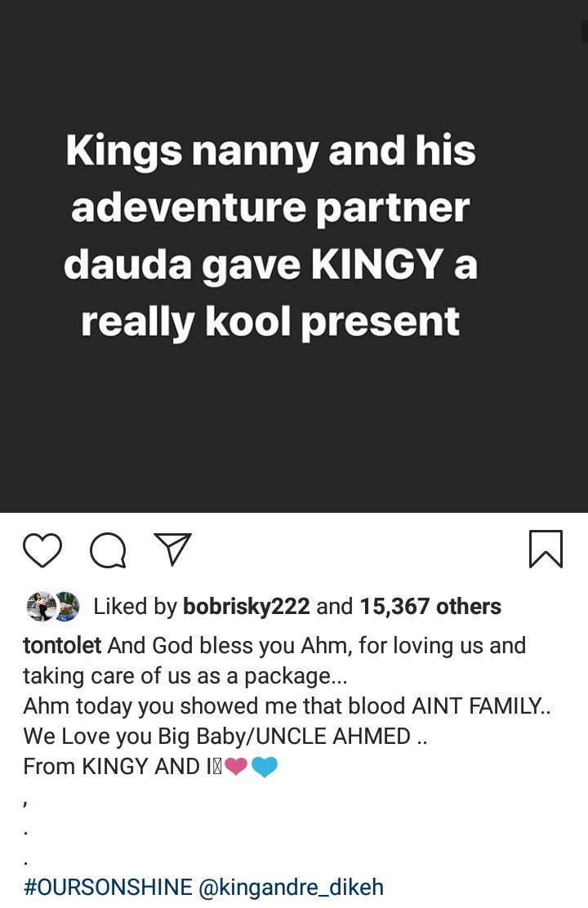
Task: Tap the second liker avatar thumbnail
Action: point(65,607)
